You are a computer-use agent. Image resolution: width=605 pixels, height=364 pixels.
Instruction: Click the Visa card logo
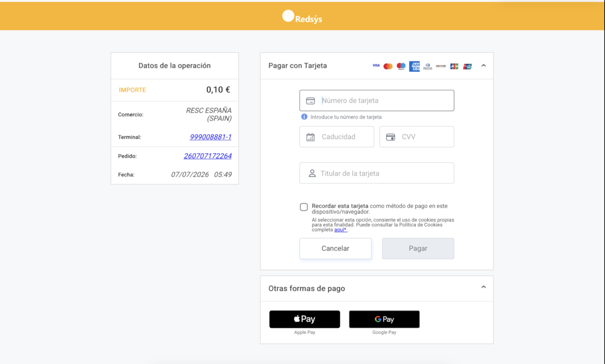[376, 65]
